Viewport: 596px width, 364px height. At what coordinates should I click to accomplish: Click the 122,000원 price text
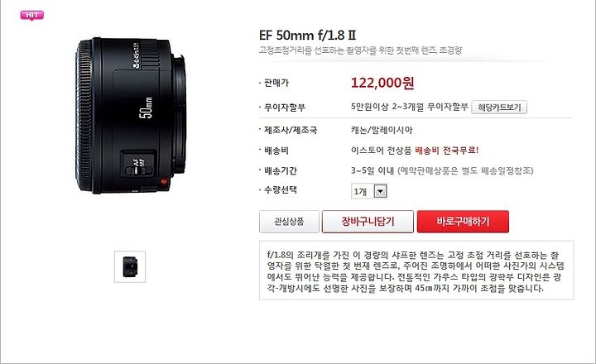click(x=382, y=83)
